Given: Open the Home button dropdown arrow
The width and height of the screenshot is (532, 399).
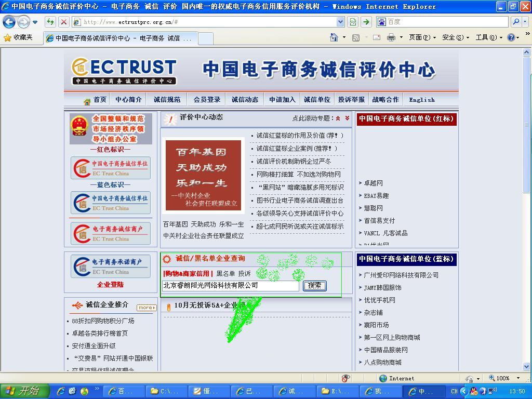Looking at the screenshot, I should point(344,37).
